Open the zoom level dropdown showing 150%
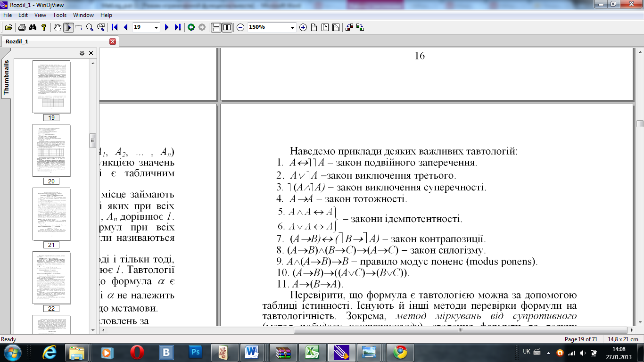 pos(292,27)
